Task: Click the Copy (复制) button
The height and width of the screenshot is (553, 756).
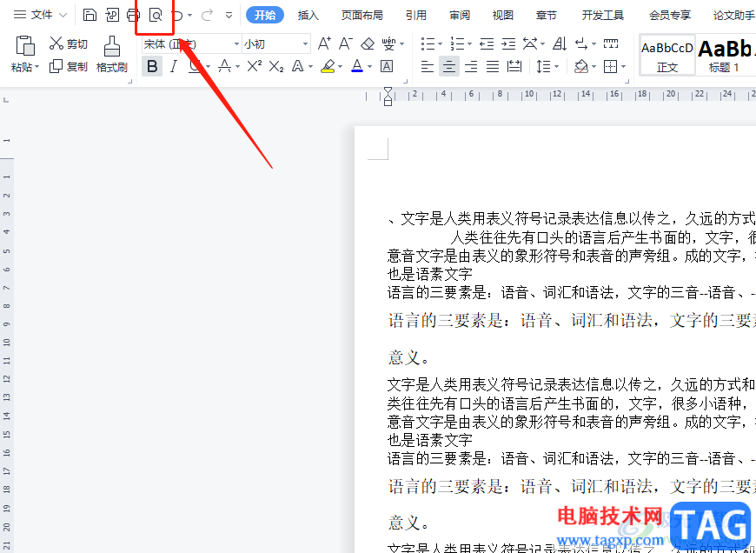Action: pyautogui.click(x=69, y=66)
